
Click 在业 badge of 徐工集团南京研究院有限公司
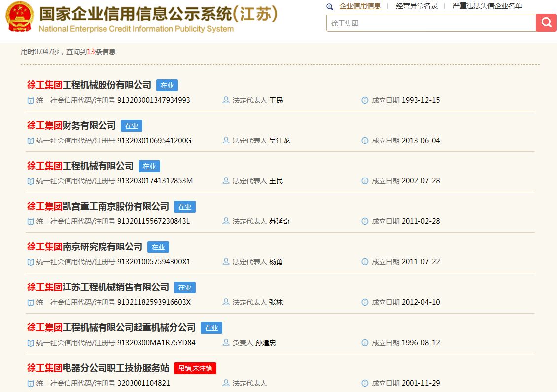click(x=158, y=247)
